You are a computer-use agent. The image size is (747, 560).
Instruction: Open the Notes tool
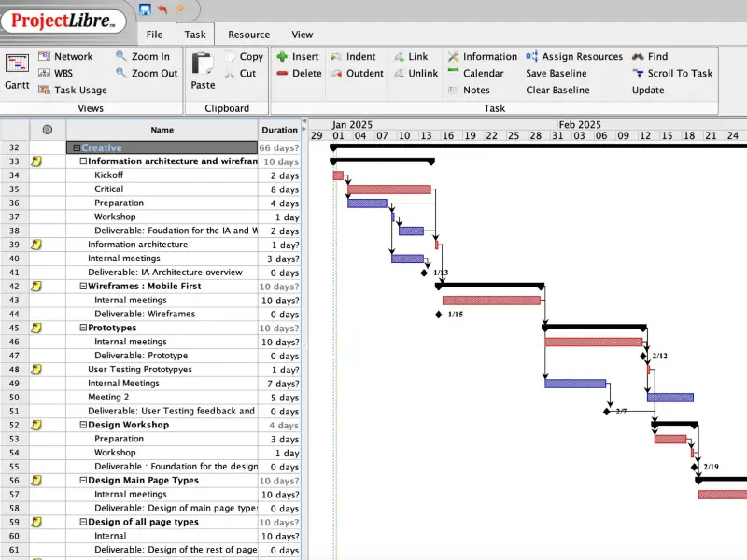pyautogui.click(x=479, y=90)
